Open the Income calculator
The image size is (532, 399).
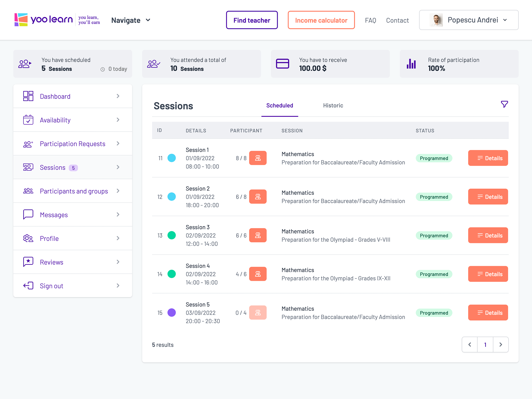click(x=321, y=20)
